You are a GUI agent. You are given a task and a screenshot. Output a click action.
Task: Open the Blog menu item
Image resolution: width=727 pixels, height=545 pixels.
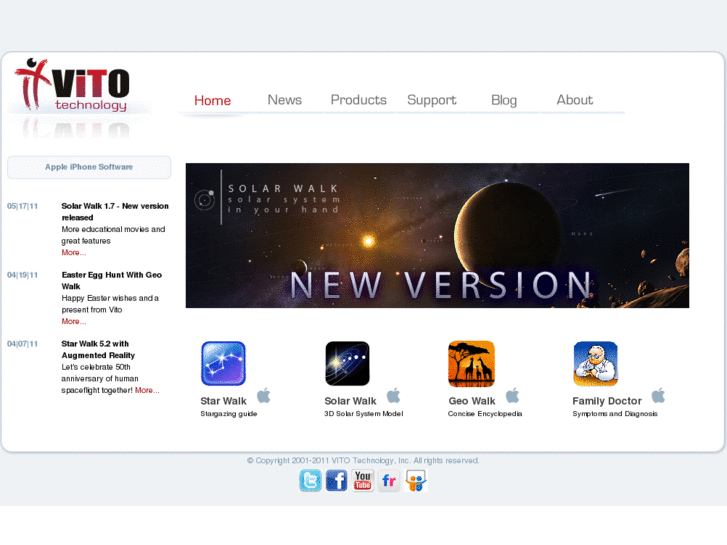pyautogui.click(x=504, y=100)
